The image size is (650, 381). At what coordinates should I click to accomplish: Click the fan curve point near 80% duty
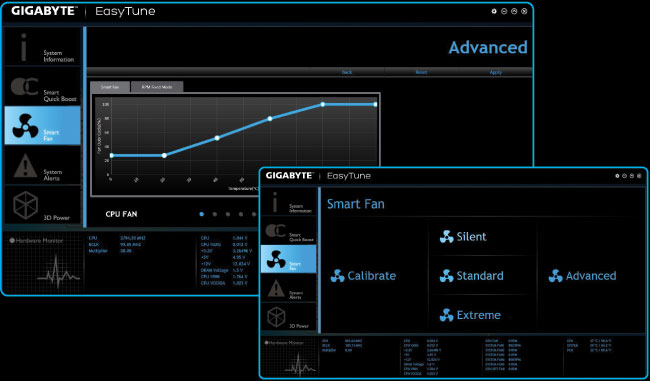point(270,119)
